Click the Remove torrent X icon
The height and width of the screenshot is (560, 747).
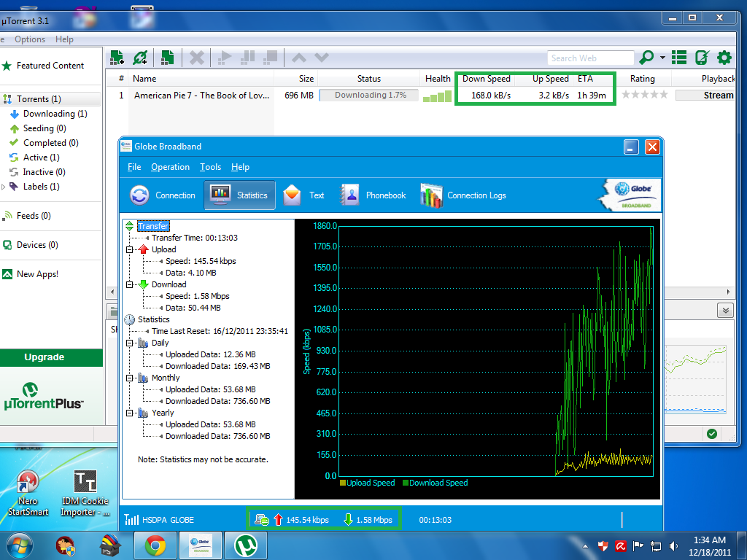pos(196,58)
